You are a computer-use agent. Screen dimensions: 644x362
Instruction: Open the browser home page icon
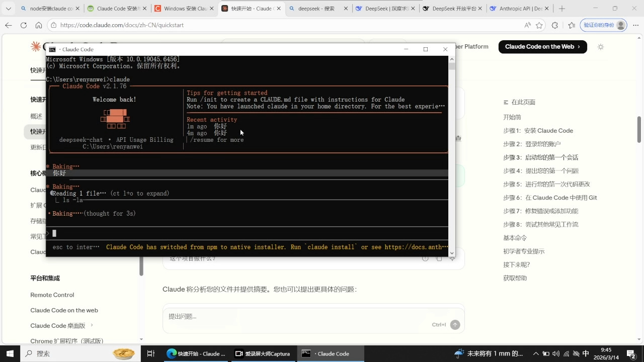[x=39, y=25]
